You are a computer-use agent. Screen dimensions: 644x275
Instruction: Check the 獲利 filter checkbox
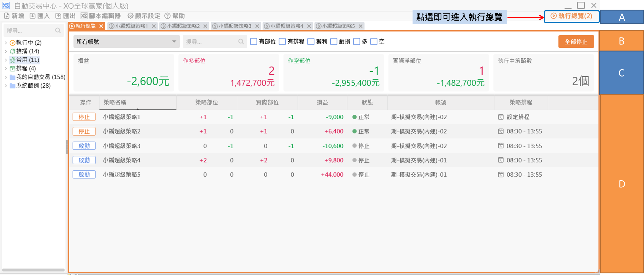[x=311, y=41]
